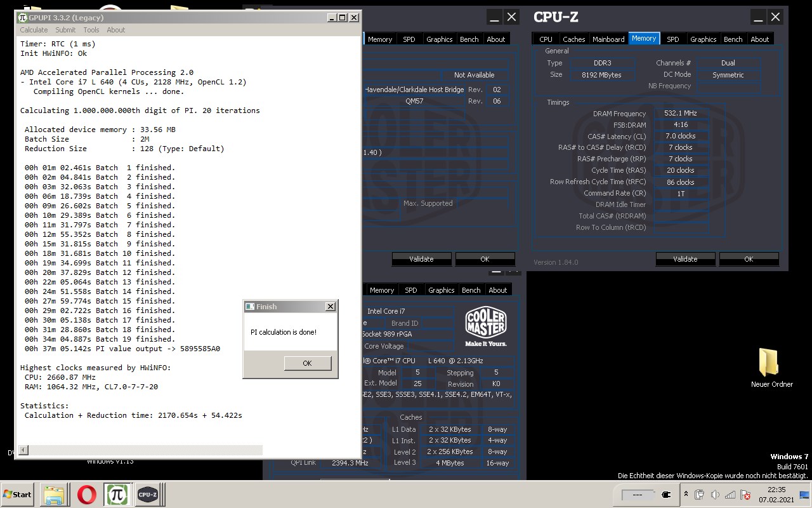This screenshot has height=508, width=812.
Task: Confirm the Finish dialog with OK
Action: tap(308, 363)
